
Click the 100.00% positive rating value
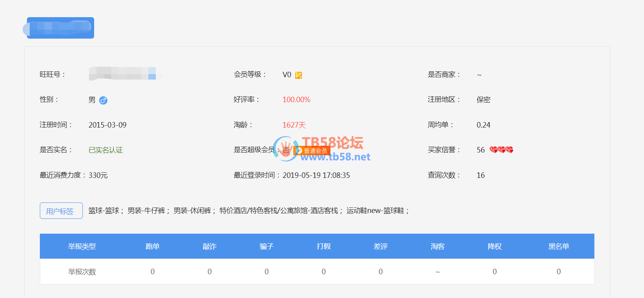click(296, 100)
